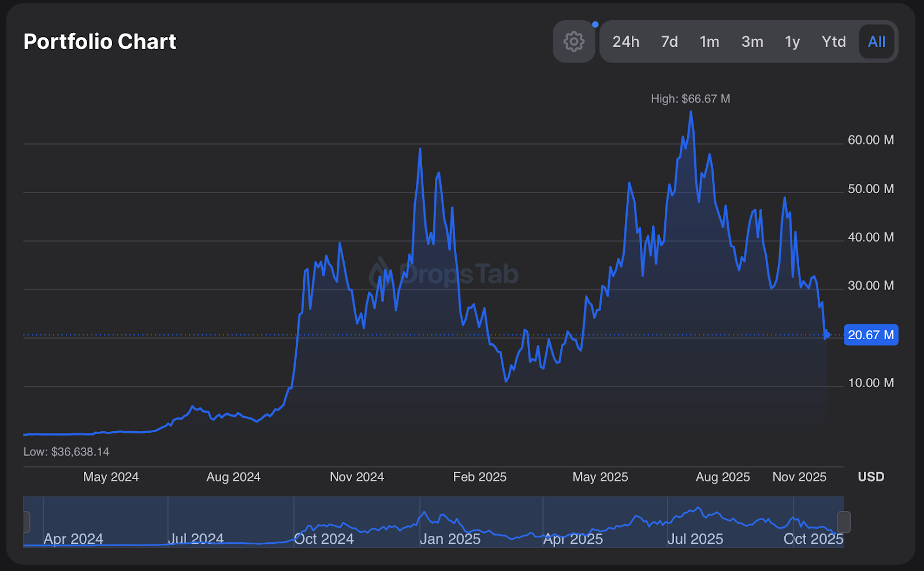Click the left handle of range navigator
The width and height of the screenshot is (924, 571).
(26, 522)
